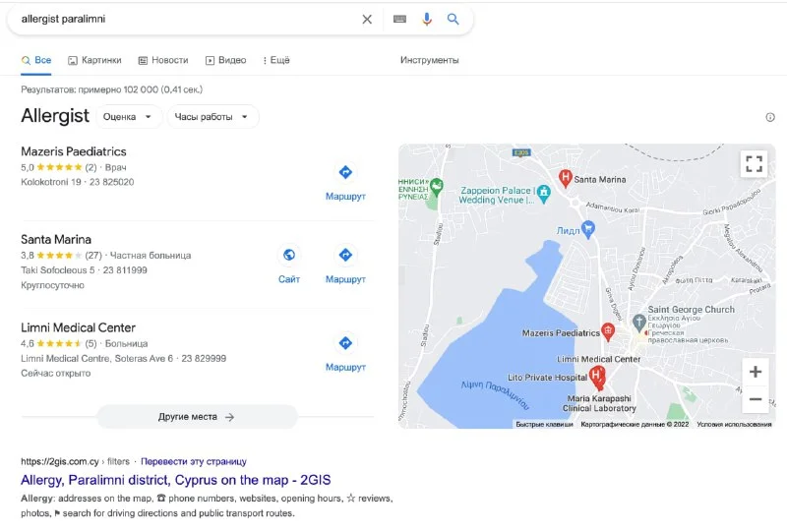Open the on-screen keyboard icon
This screenshot has width=787, height=532.
399,19
